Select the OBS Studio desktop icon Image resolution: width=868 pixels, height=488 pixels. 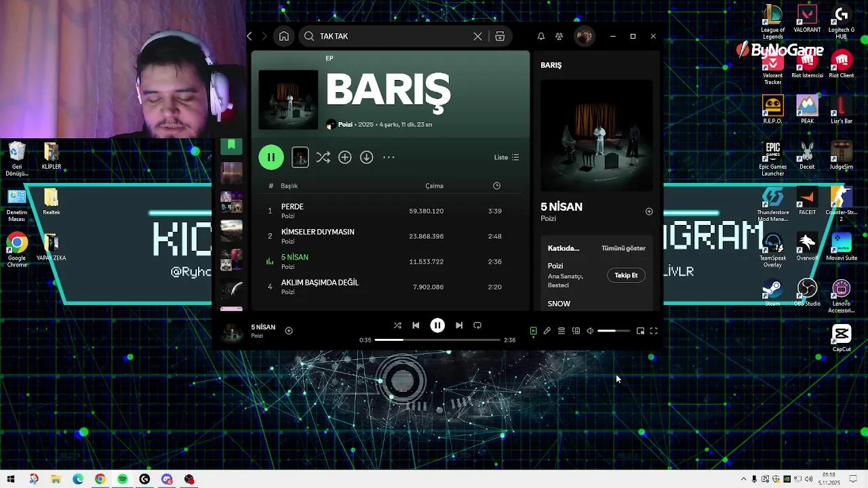click(x=807, y=292)
